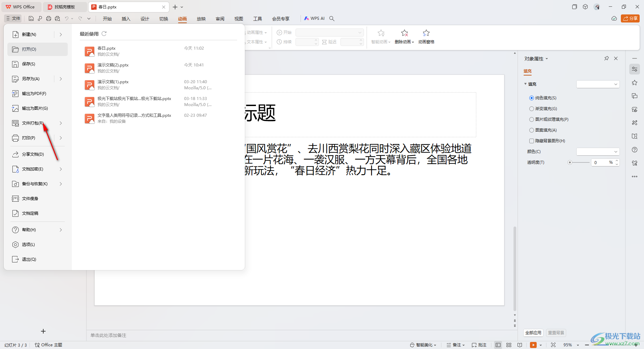
Task: Collapse the Fill section triangle
Action: [x=526, y=84]
